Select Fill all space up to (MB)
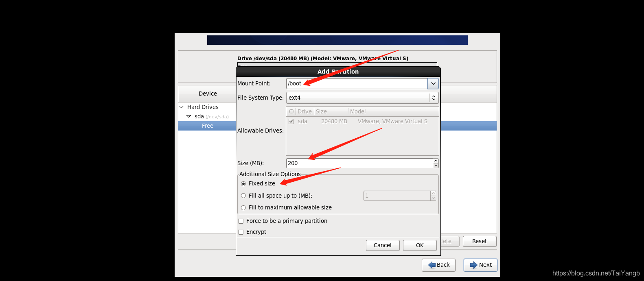 click(243, 196)
